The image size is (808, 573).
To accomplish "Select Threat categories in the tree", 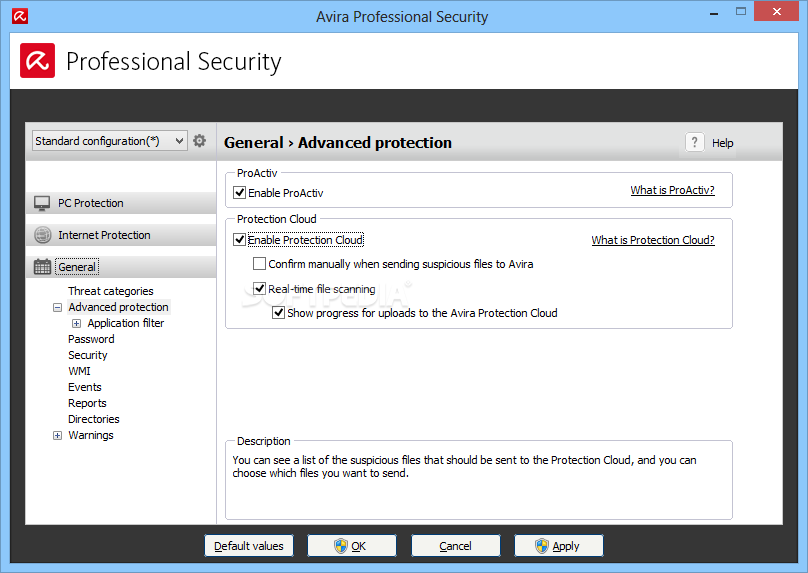I will click(x=111, y=291).
